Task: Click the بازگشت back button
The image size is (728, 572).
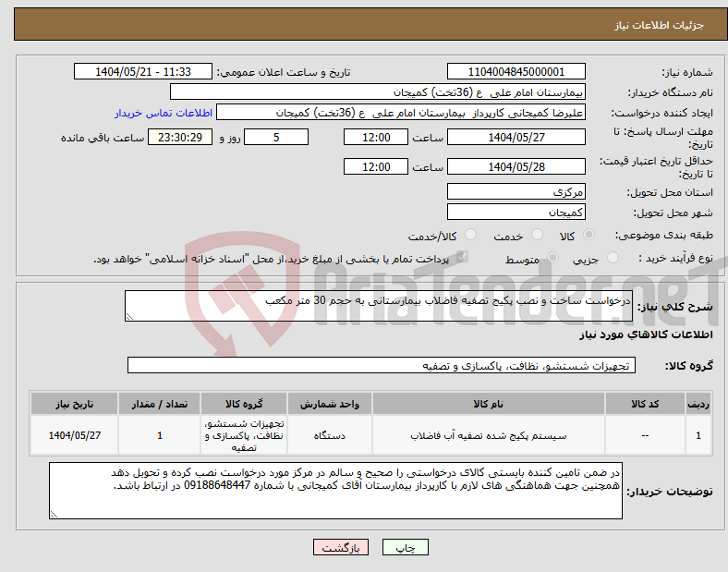Action: coord(341,547)
